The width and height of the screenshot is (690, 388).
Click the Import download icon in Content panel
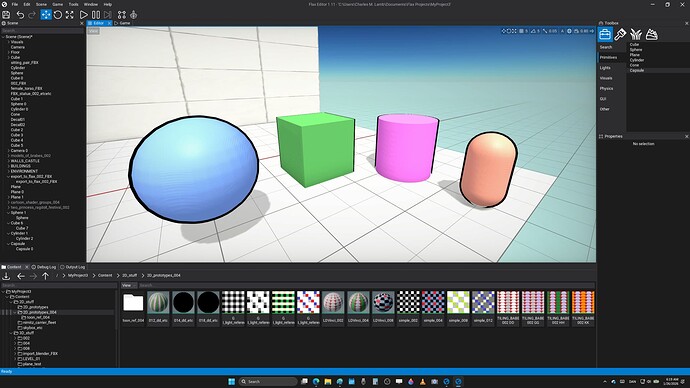pyautogui.click(x=6, y=276)
